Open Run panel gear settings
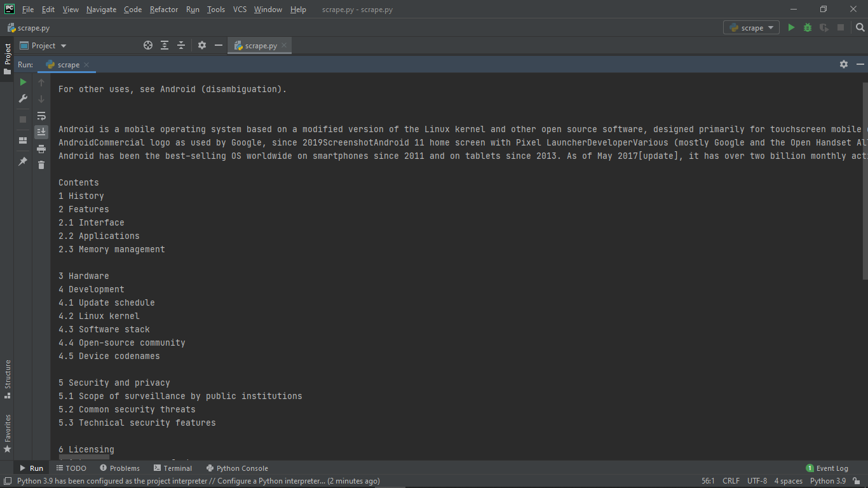Screen dimensions: 868x488 coord(844,64)
